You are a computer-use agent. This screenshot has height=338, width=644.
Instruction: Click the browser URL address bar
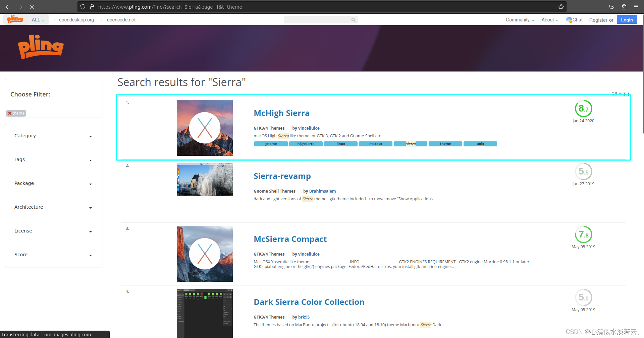(x=322, y=7)
